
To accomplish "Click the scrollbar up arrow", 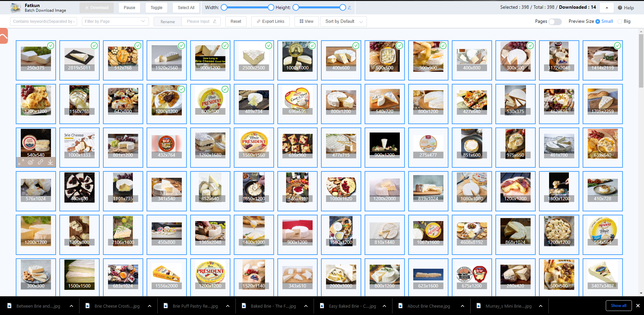I will tap(641, 32).
